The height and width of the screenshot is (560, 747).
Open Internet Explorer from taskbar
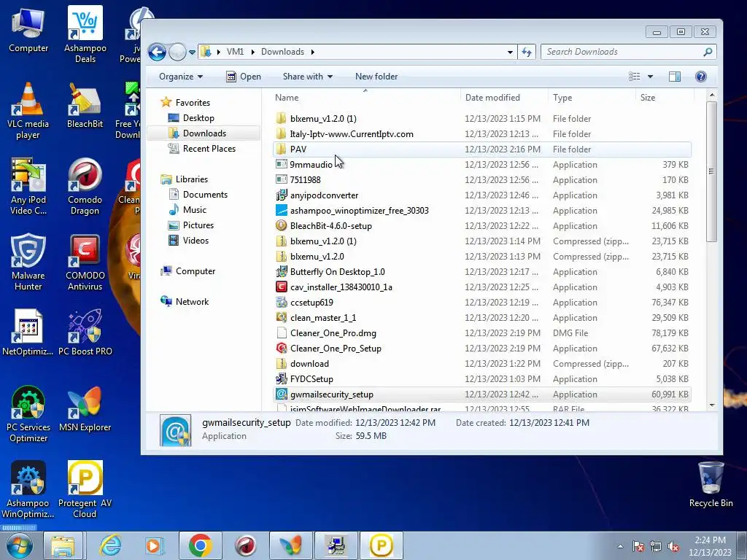[111, 545]
